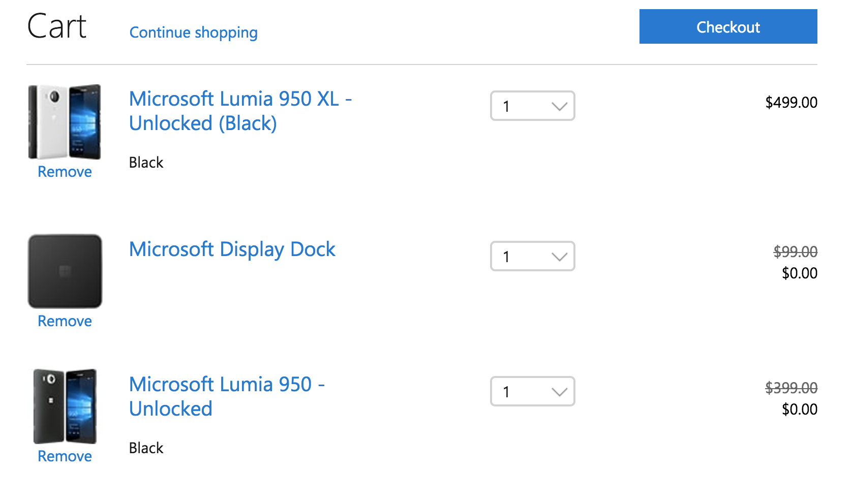The width and height of the screenshot is (853, 504).
Task: Remove the Lumia 950 Unlocked item
Action: point(65,456)
